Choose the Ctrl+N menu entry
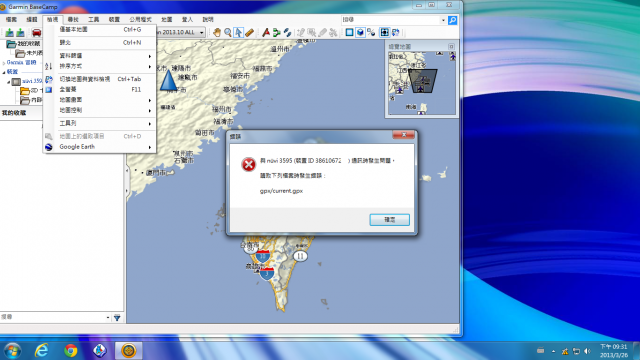640x360 pixels. tap(100, 42)
